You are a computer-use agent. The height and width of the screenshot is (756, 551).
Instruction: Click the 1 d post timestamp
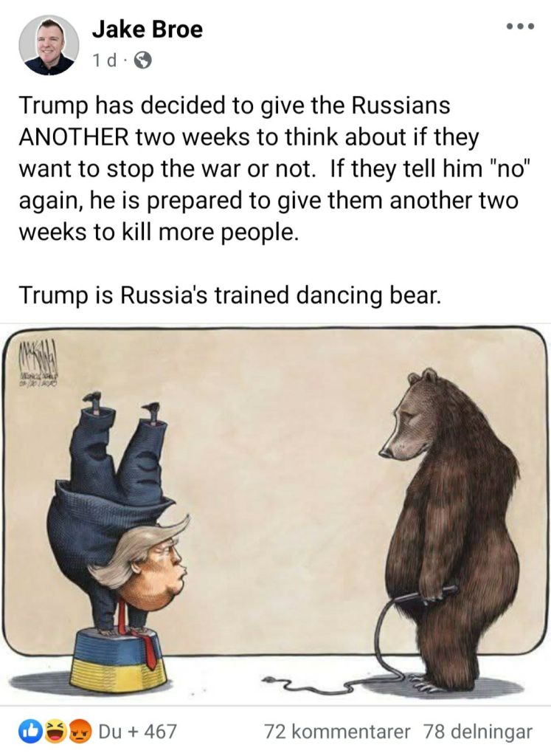point(105,61)
